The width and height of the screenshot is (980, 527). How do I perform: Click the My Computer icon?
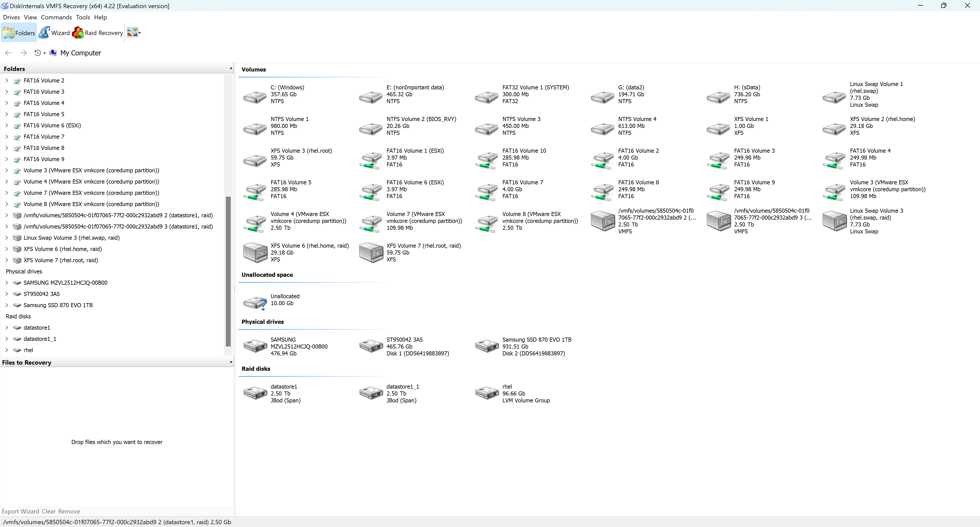coord(53,53)
